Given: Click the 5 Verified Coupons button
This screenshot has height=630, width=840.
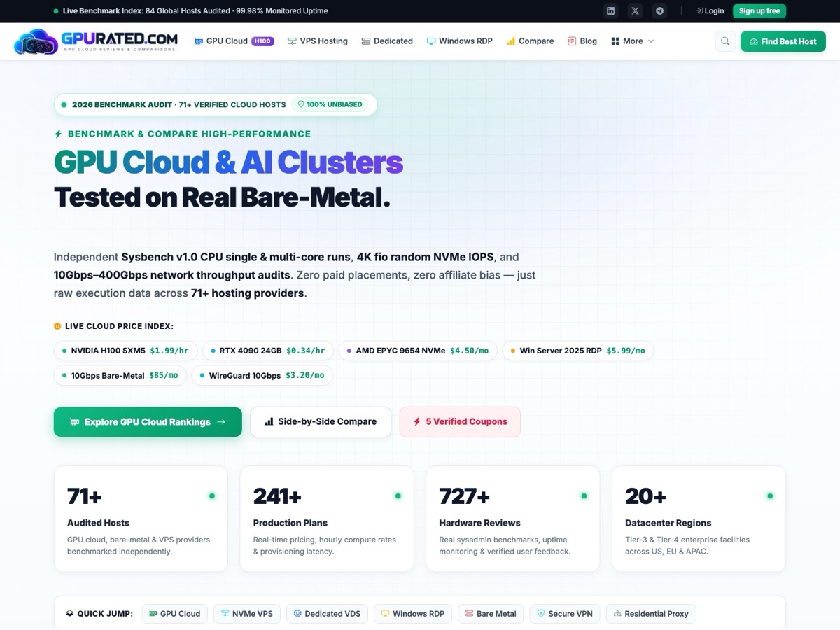Looking at the screenshot, I should pyautogui.click(x=460, y=422).
